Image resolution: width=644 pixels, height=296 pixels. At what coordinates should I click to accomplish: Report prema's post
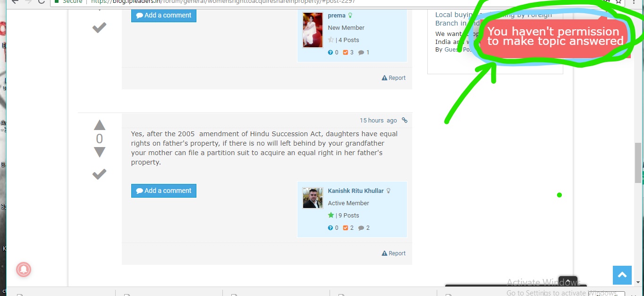(x=394, y=78)
